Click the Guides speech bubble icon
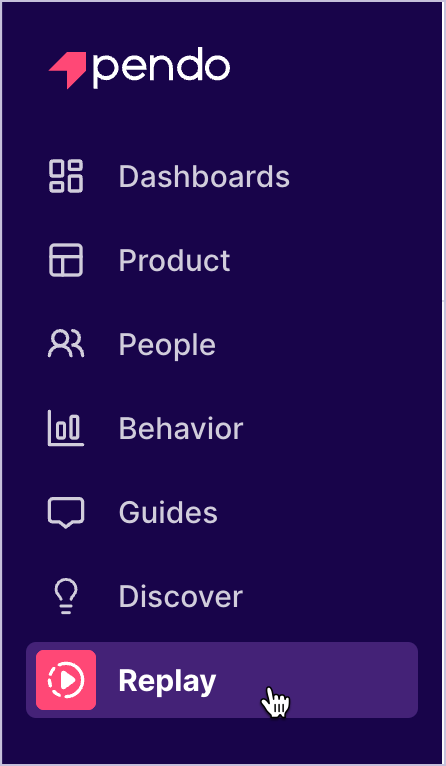 66,513
